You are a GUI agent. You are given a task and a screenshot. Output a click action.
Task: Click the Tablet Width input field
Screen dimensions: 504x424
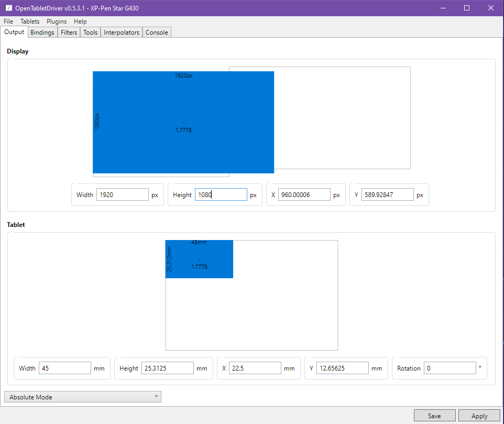[x=65, y=368]
